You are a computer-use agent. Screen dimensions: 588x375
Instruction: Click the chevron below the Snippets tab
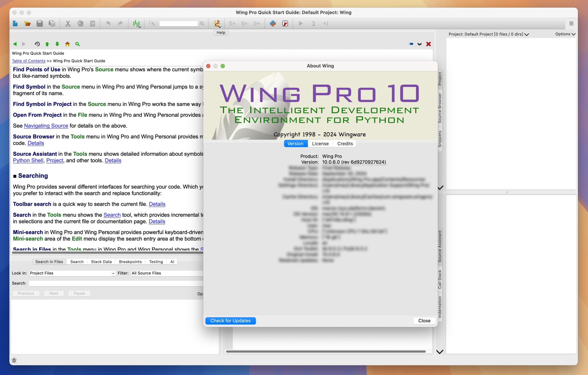coord(440,187)
